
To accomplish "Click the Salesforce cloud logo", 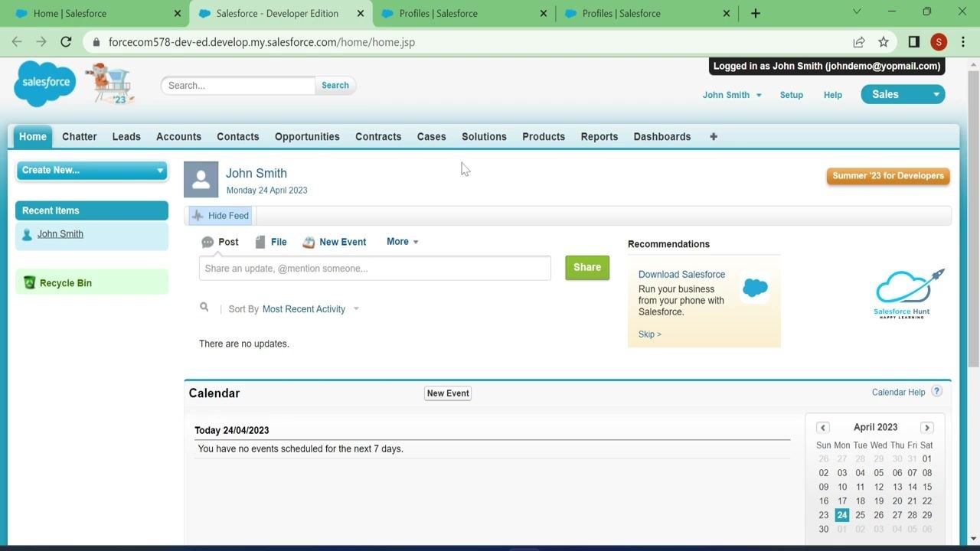I will [x=44, y=83].
